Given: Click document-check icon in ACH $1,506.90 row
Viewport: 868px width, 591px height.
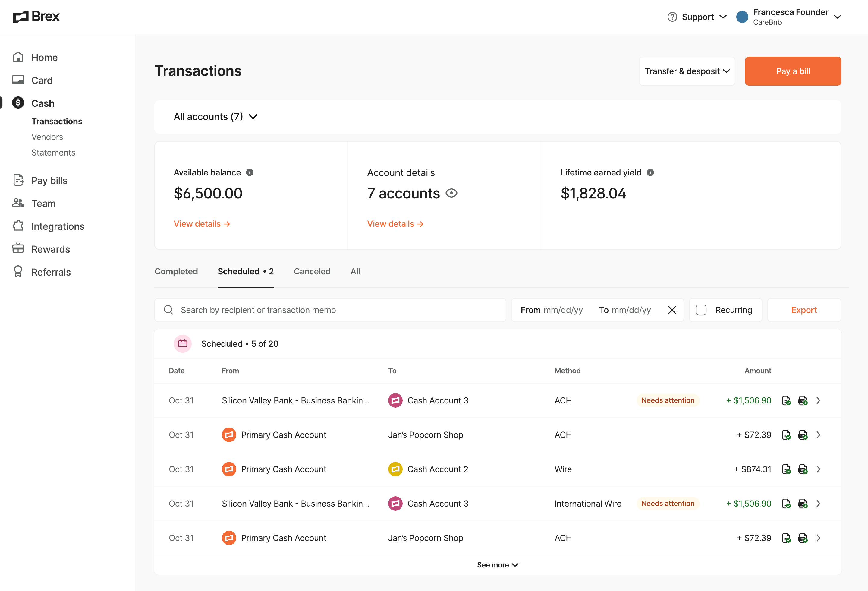Looking at the screenshot, I should (786, 400).
